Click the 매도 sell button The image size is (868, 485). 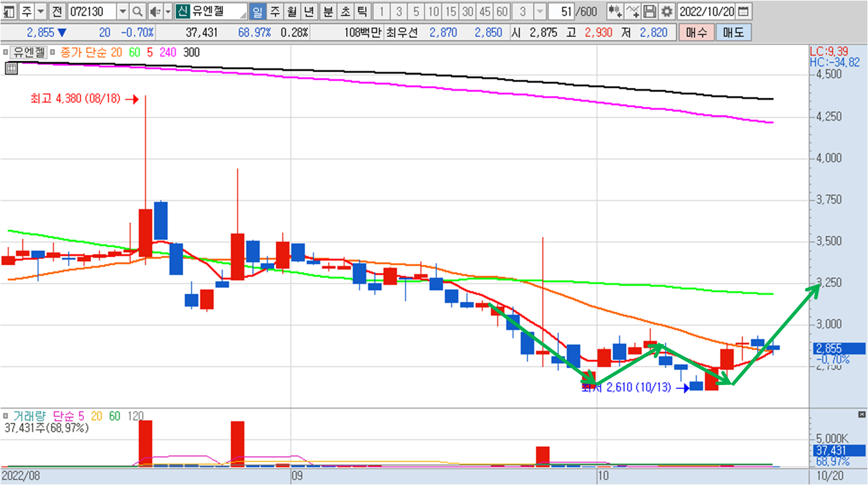(733, 32)
